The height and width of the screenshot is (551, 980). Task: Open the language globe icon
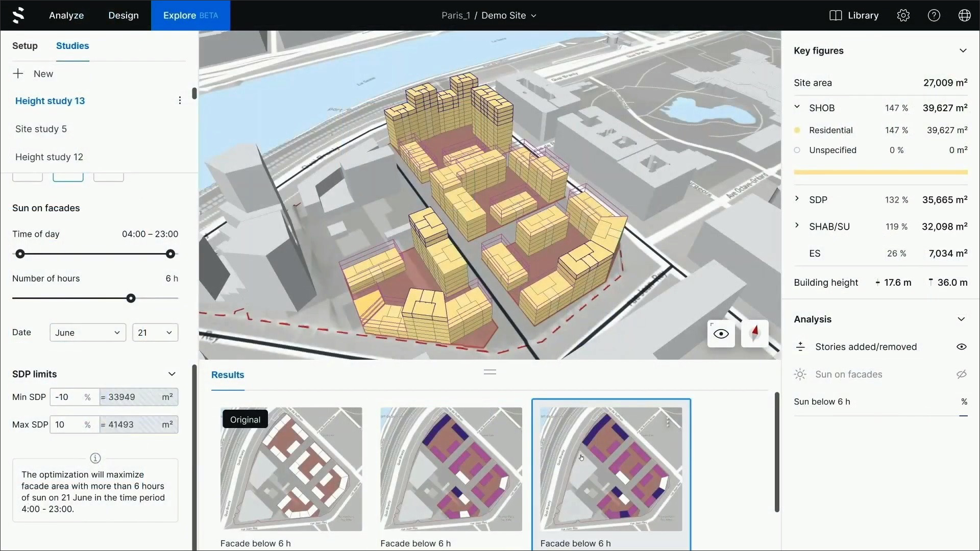[x=965, y=15]
